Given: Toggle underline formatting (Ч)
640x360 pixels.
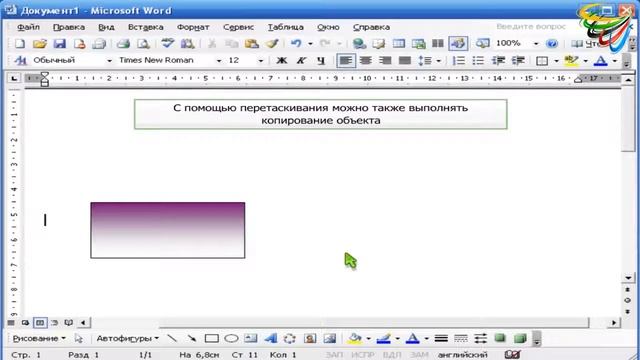Looking at the screenshot, I should (321, 61).
